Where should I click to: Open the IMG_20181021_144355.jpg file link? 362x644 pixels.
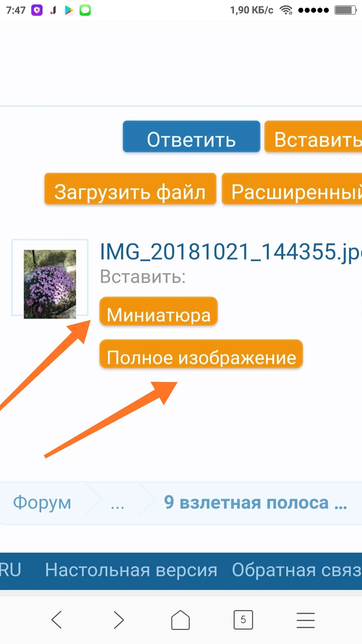pyautogui.click(x=231, y=252)
